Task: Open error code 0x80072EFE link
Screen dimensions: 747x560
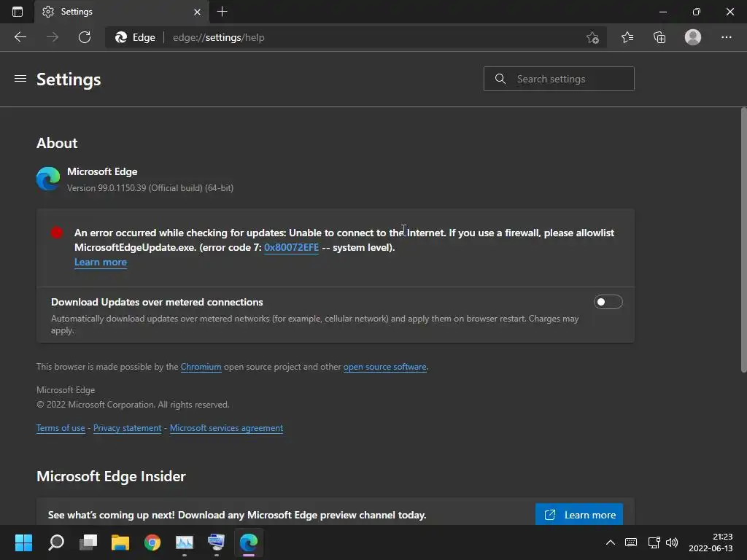Action: click(291, 247)
